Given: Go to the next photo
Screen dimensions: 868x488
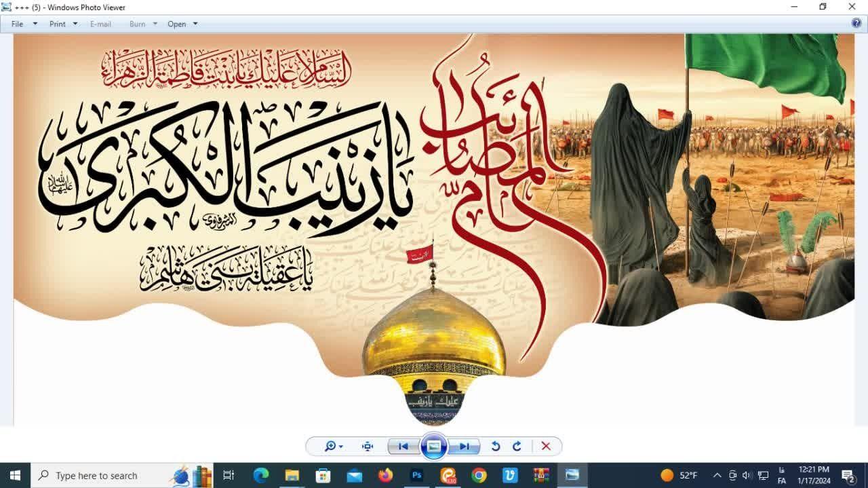Looking at the screenshot, I should coord(465,446).
